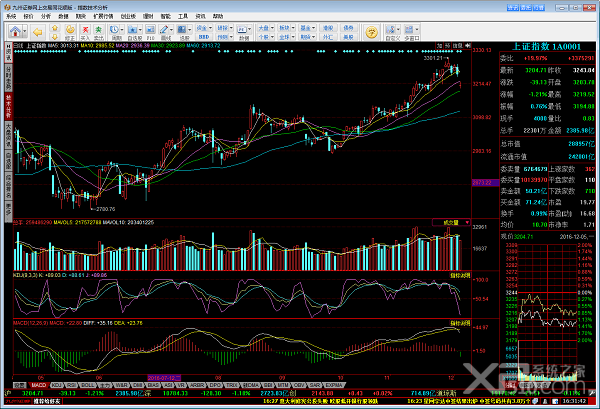Switch to the EXPMA indicator tab
Screen dimensions: 600x409
[334, 385]
